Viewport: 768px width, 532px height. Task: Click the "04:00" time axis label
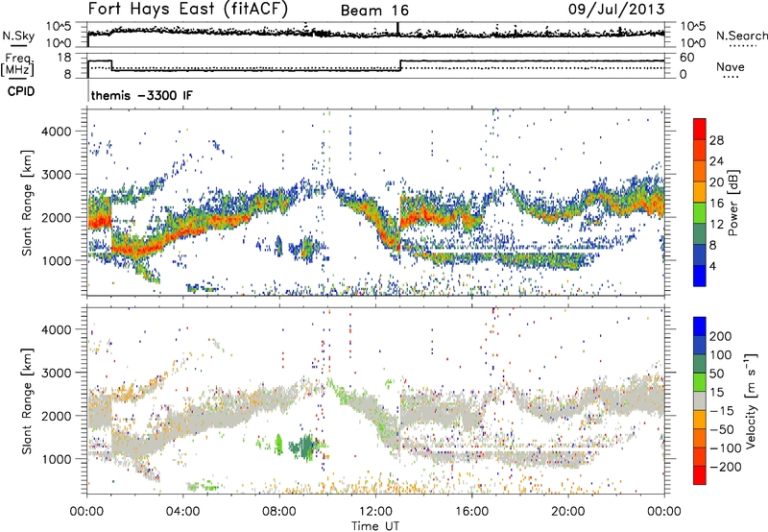point(182,512)
